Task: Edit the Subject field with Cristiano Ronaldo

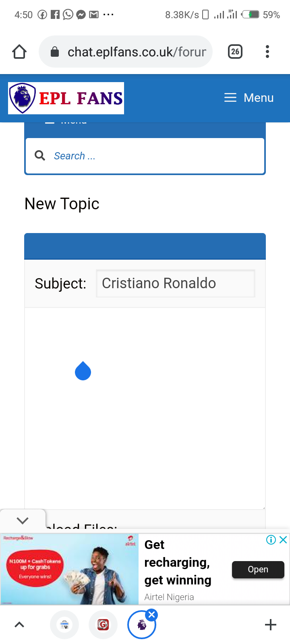Action: click(176, 283)
